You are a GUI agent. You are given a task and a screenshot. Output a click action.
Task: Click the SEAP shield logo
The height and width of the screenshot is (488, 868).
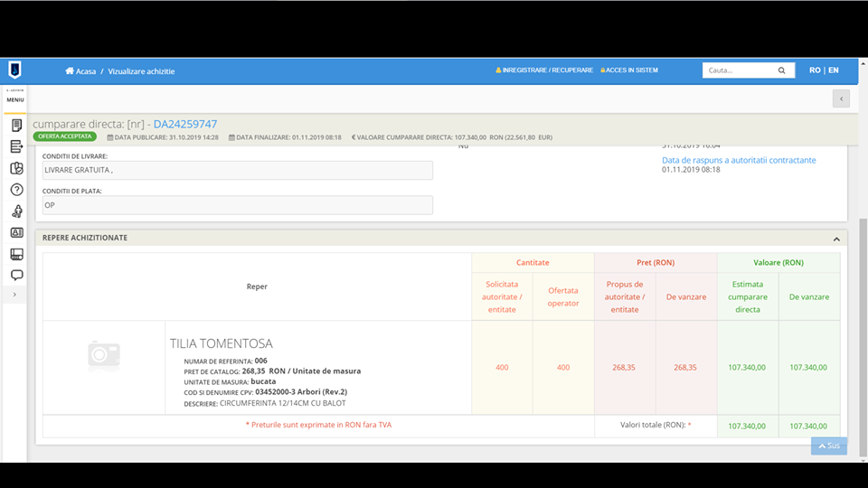(14, 70)
